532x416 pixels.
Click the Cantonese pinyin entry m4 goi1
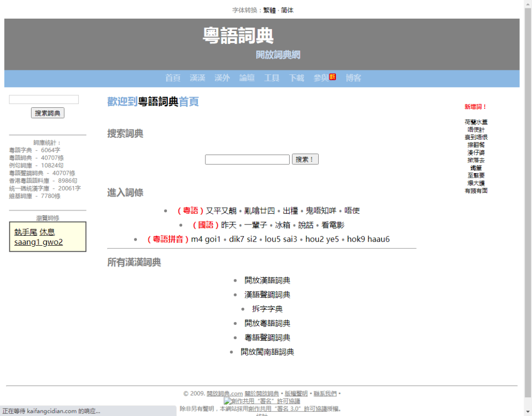click(x=206, y=239)
